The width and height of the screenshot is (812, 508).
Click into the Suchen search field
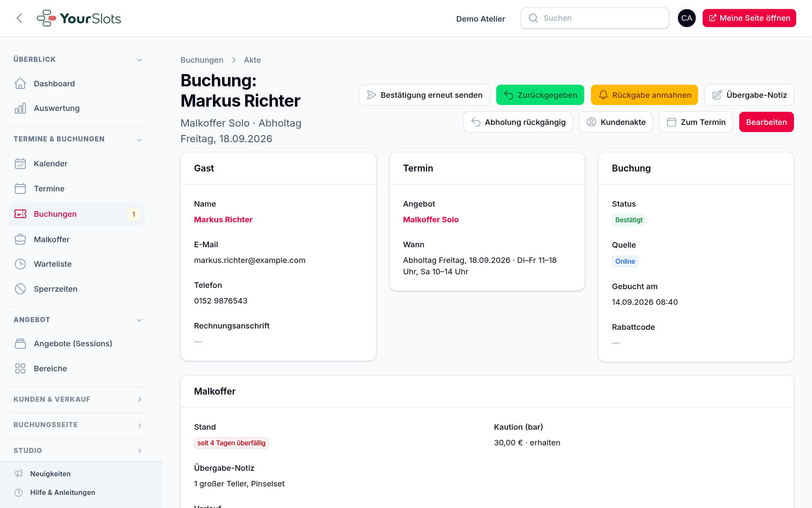point(595,18)
